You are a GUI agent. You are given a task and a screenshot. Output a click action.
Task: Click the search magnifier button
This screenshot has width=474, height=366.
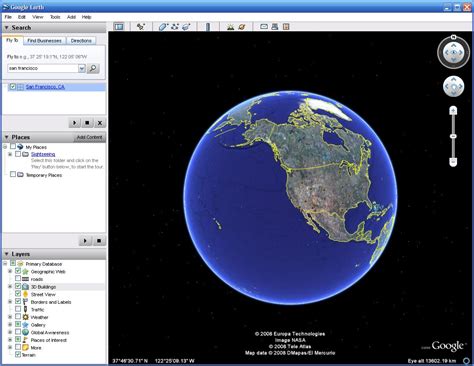click(x=93, y=68)
